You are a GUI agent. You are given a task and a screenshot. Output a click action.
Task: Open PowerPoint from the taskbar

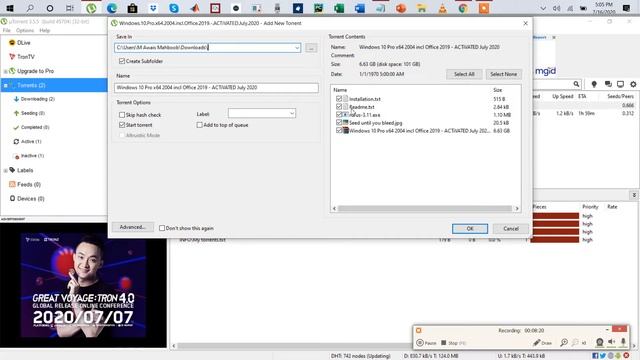point(401,8)
